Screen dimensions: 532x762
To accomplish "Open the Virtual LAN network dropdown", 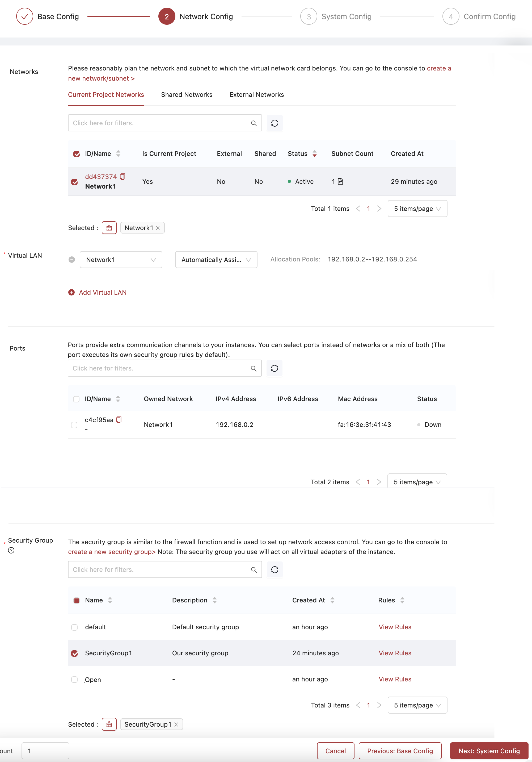I will point(121,260).
